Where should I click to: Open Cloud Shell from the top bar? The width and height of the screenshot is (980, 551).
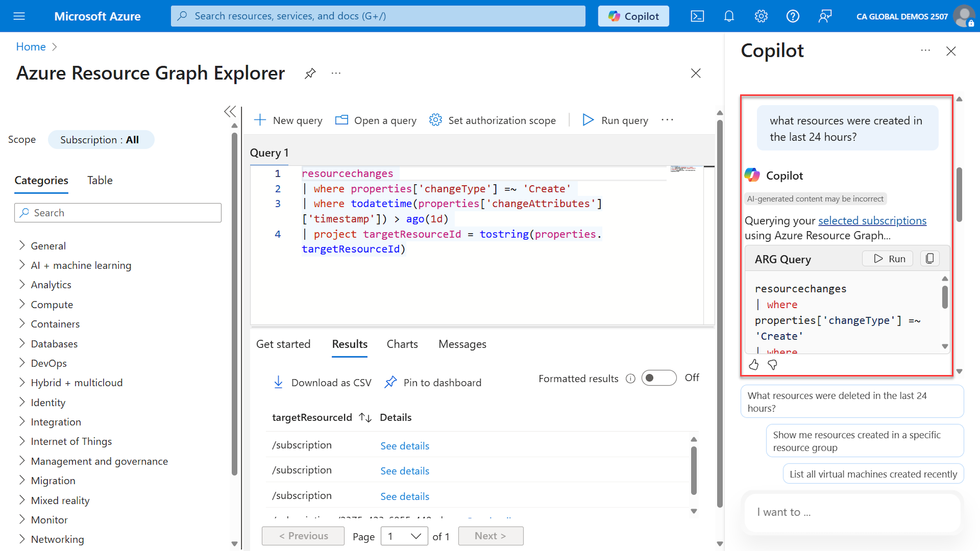[x=697, y=16]
